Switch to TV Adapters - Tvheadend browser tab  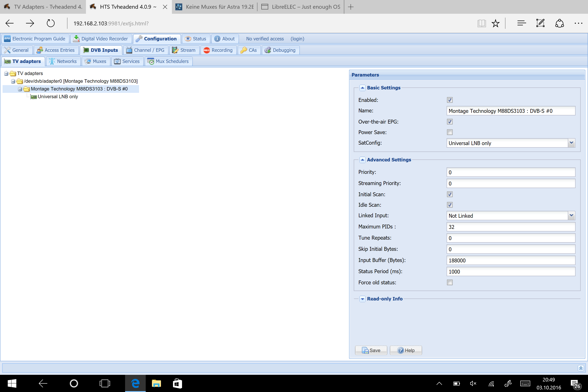click(43, 7)
